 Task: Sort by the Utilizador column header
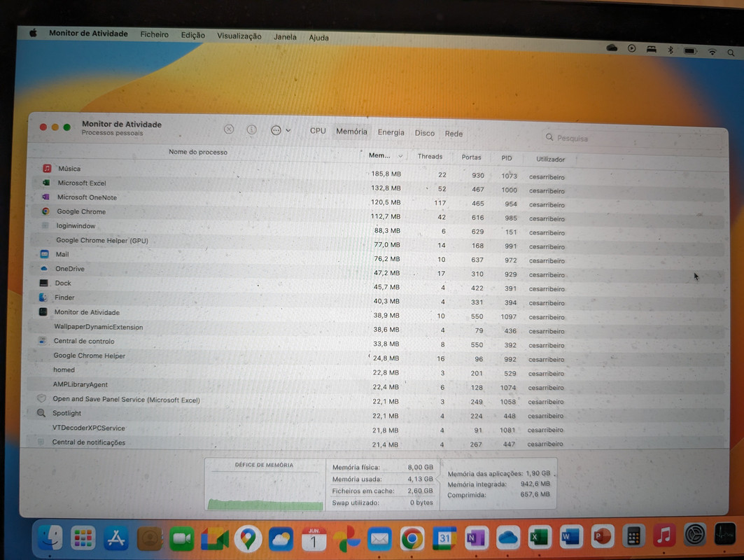coord(550,159)
